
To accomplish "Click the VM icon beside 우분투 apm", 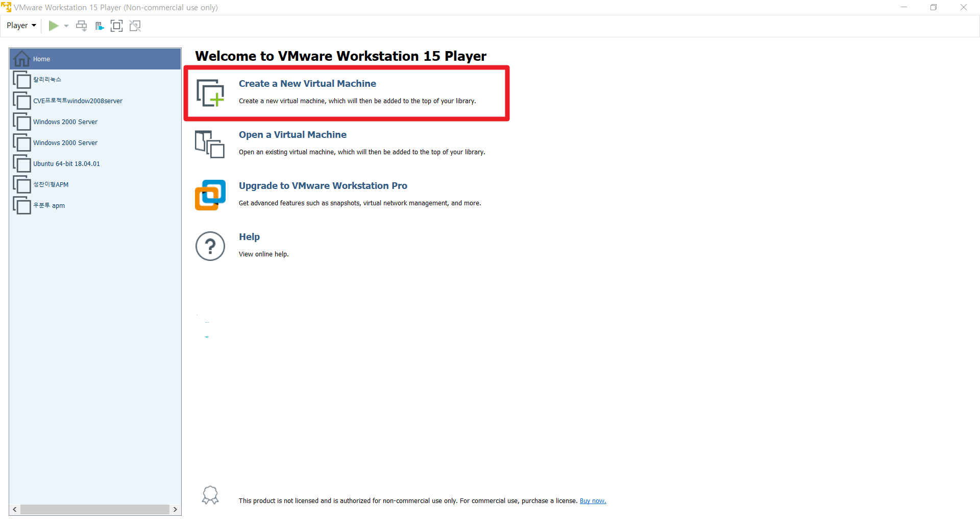I will coord(22,206).
